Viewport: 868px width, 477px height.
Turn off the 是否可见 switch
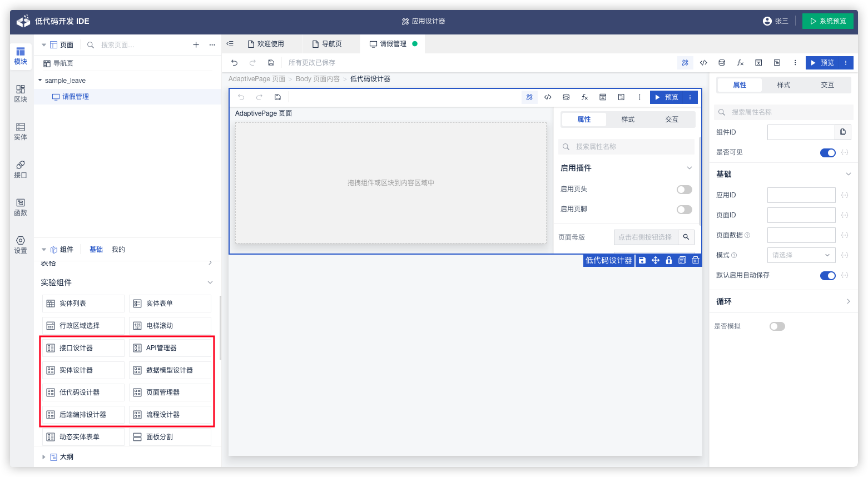pos(827,153)
